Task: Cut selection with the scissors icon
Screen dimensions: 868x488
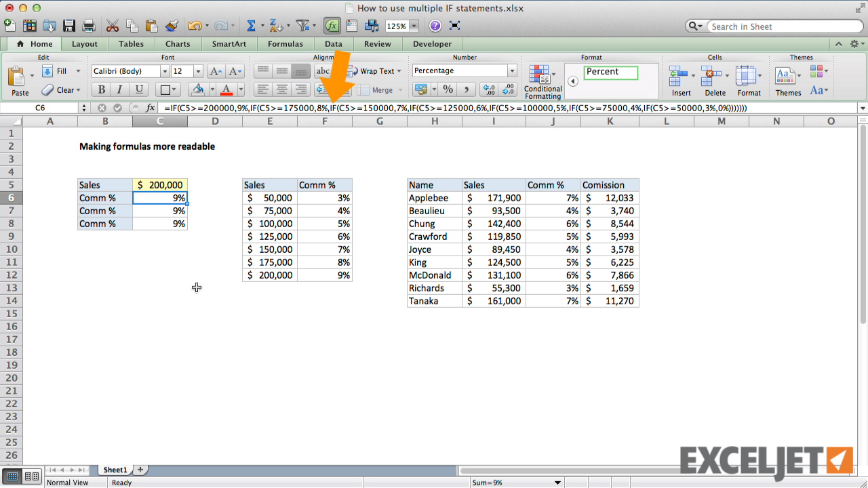Action: tap(113, 26)
